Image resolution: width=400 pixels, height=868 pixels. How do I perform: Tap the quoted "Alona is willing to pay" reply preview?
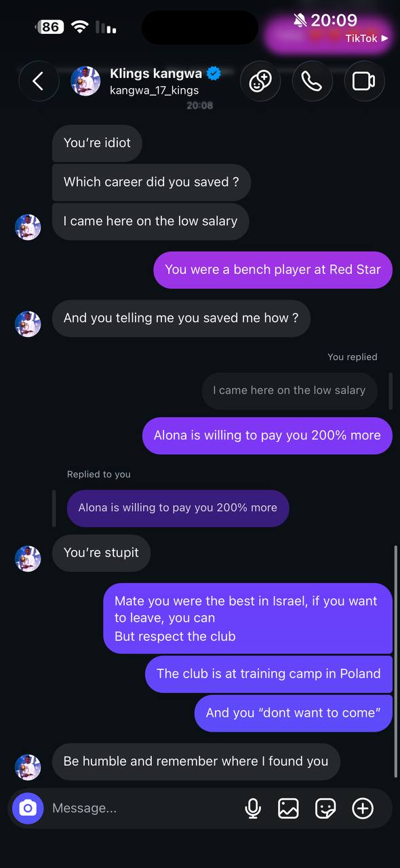pyautogui.click(x=178, y=508)
